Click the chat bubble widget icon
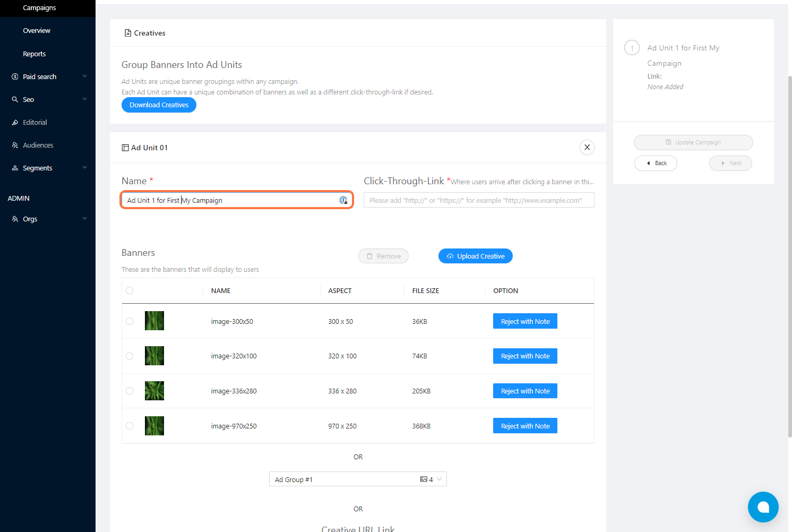The image size is (792, 532). tap(763, 507)
